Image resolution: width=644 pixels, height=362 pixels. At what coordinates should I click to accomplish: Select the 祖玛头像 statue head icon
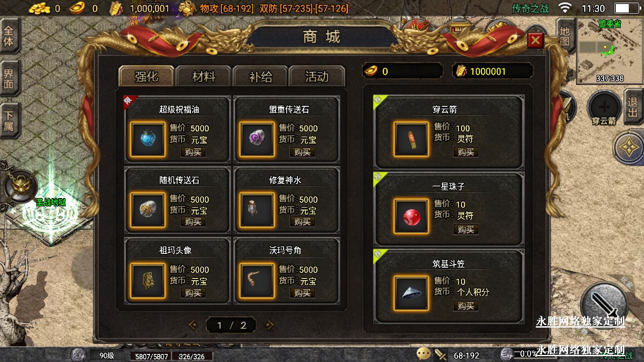[x=148, y=281]
